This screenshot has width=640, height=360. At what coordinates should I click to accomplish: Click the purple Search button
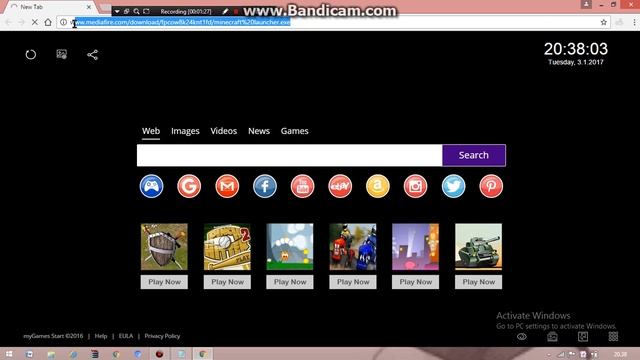(474, 155)
